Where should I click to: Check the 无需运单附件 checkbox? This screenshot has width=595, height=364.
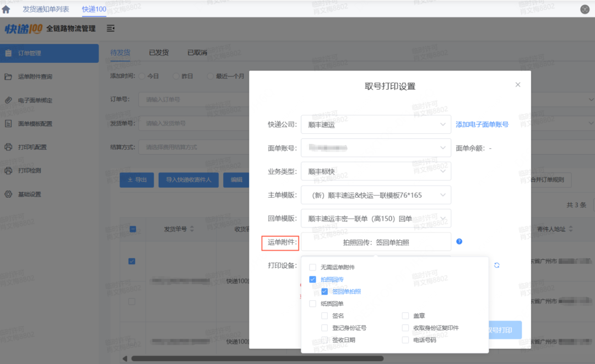[313, 267]
